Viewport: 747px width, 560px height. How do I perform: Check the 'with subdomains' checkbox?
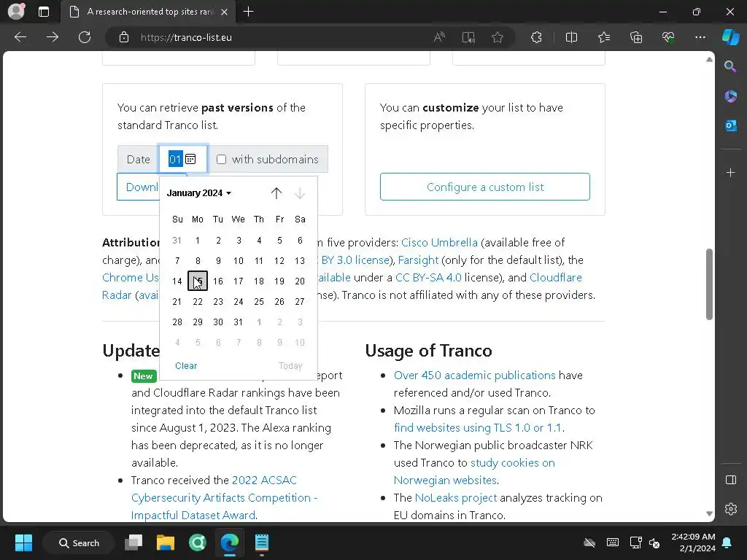221,159
